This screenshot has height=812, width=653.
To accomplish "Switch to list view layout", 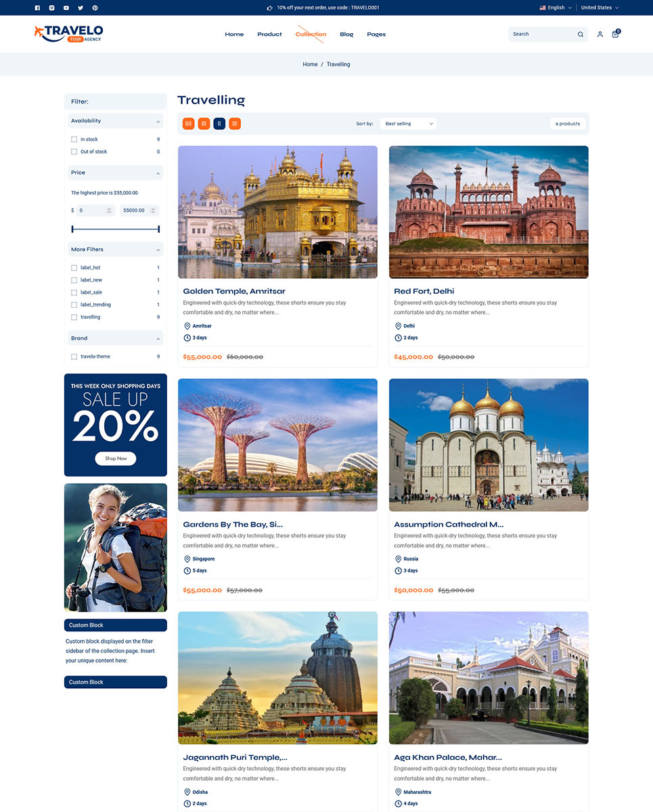I will (x=235, y=124).
